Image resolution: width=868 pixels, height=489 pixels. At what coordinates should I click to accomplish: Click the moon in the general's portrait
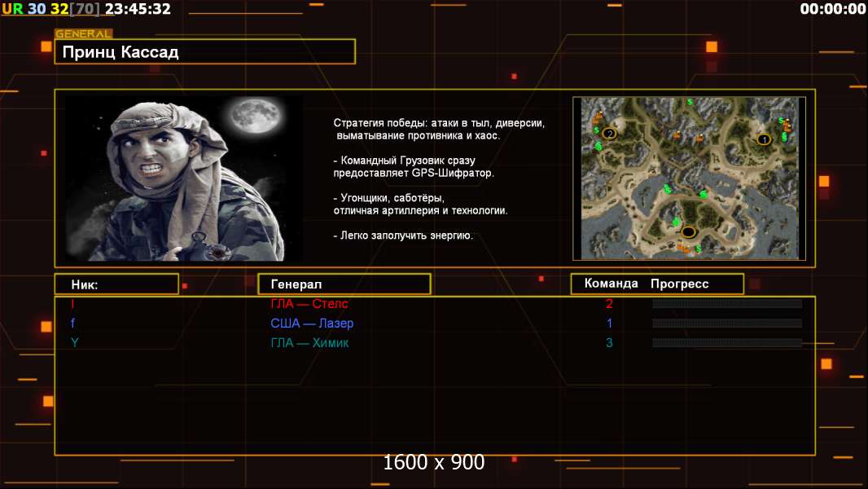(x=256, y=116)
